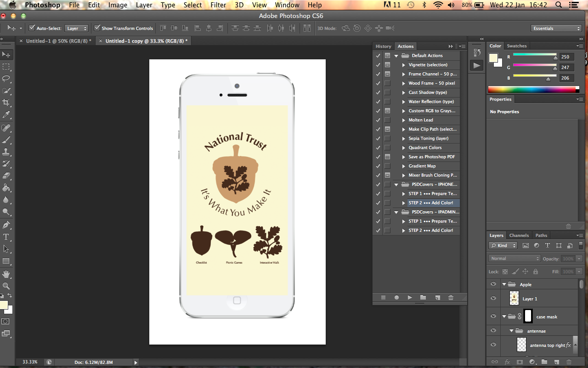Hide the antenna top right layer
588x368 pixels.
tap(493, 345)
